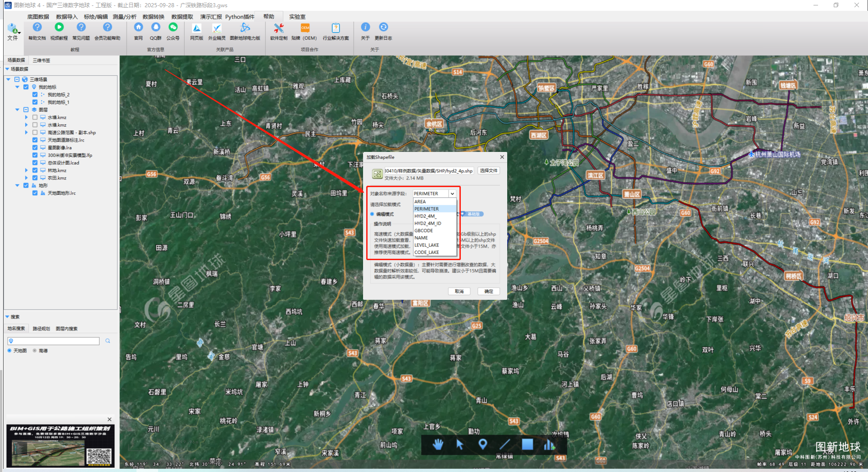868x472 pixels.
Task: Uncheck the 星图影像.lra layer
Action: [x=35, y=147]
